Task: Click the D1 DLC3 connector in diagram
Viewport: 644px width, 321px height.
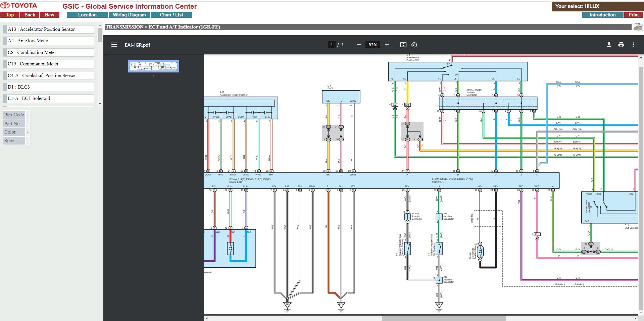Action: click(341, 97)
